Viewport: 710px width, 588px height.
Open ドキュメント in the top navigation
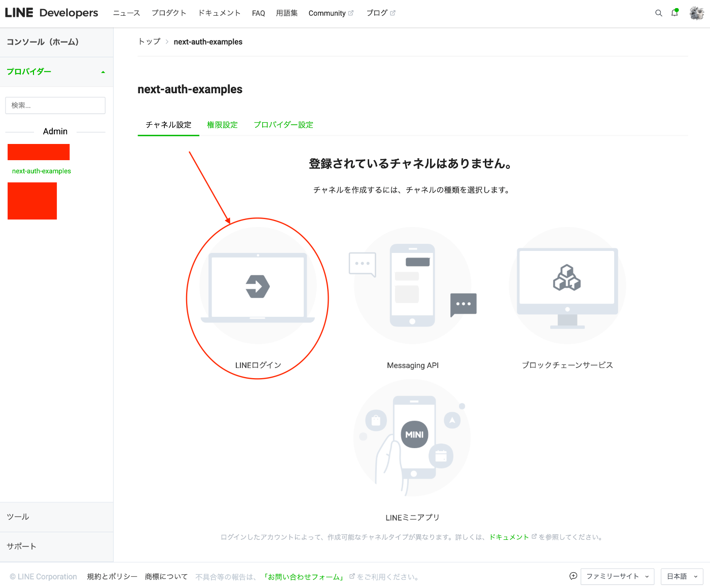(x=219, y=13)
